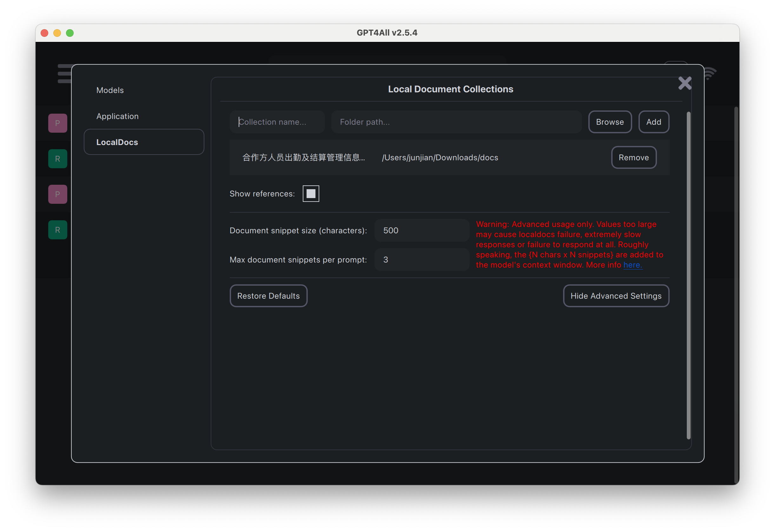The height and width of the screenshot is (532, 775).
Task: Click the second purple P avatar icon
Action: pos(58,194)
